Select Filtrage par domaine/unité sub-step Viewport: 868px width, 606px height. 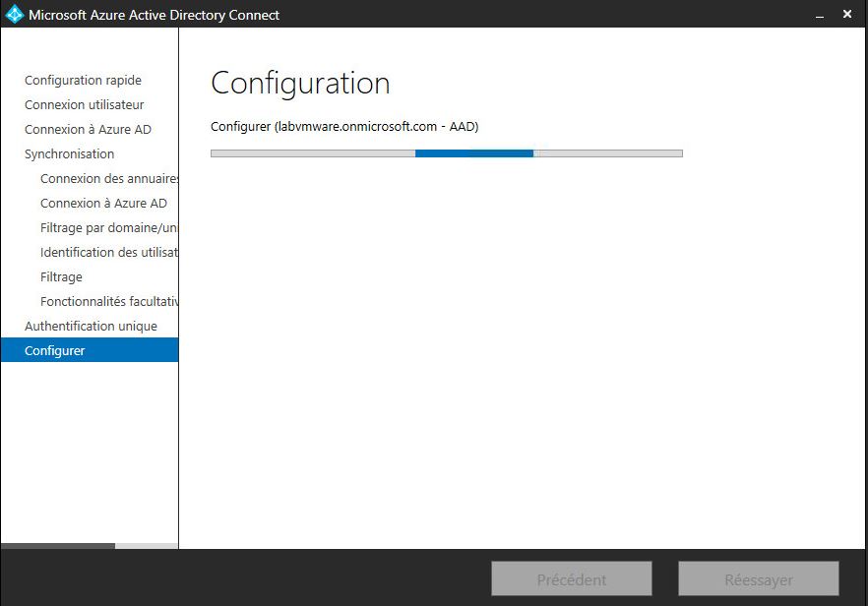(109, 227)
